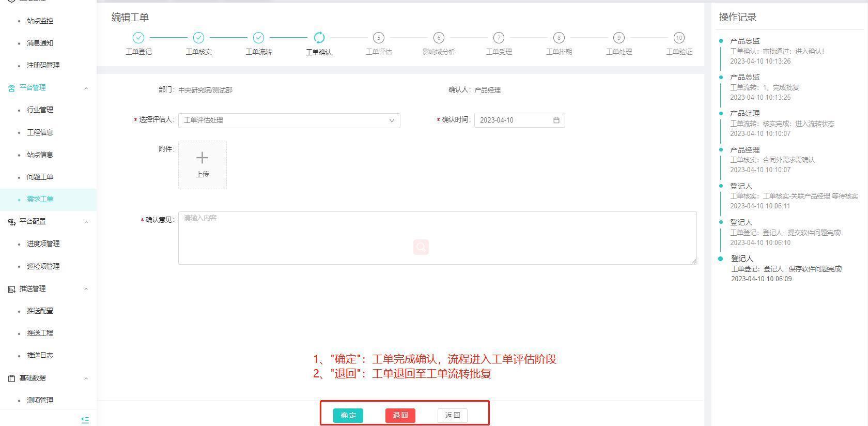
Task: Click the step 5 工单评估 circle
Action: pyautogui.click(x=379, y=38)
